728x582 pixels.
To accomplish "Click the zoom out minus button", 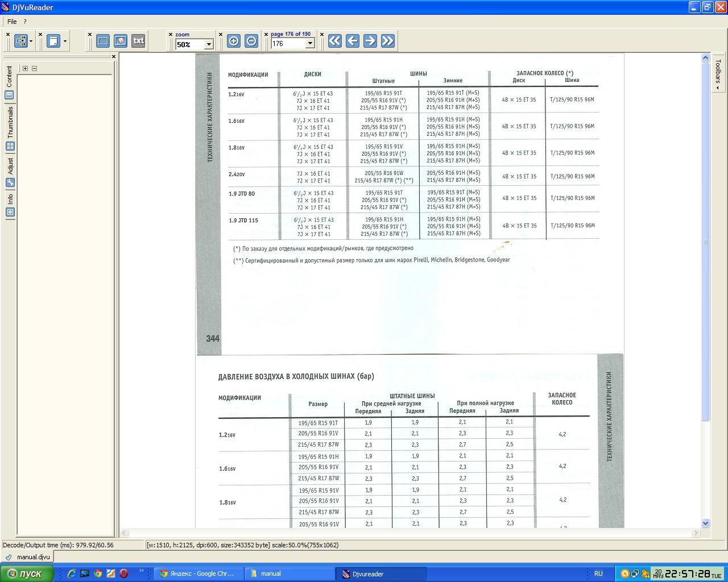I will pos(251,41).
